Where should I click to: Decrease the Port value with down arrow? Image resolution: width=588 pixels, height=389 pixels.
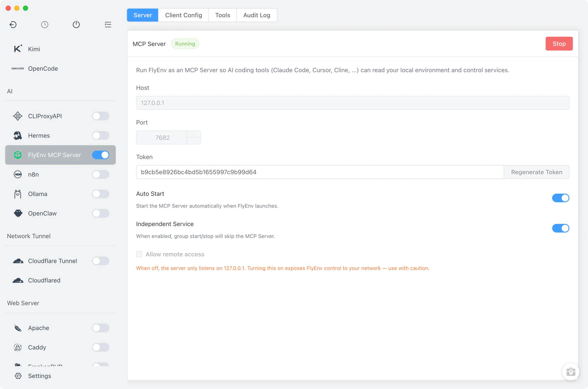[194, 141]
